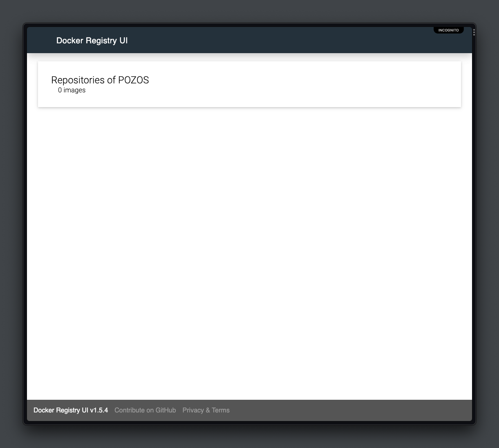Click the digit 0 before images

60,90
